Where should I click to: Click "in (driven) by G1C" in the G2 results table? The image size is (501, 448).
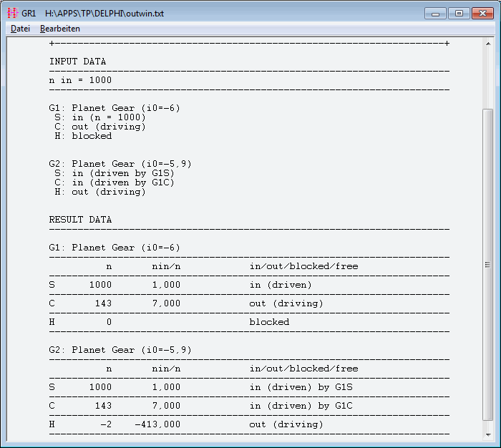300,406
